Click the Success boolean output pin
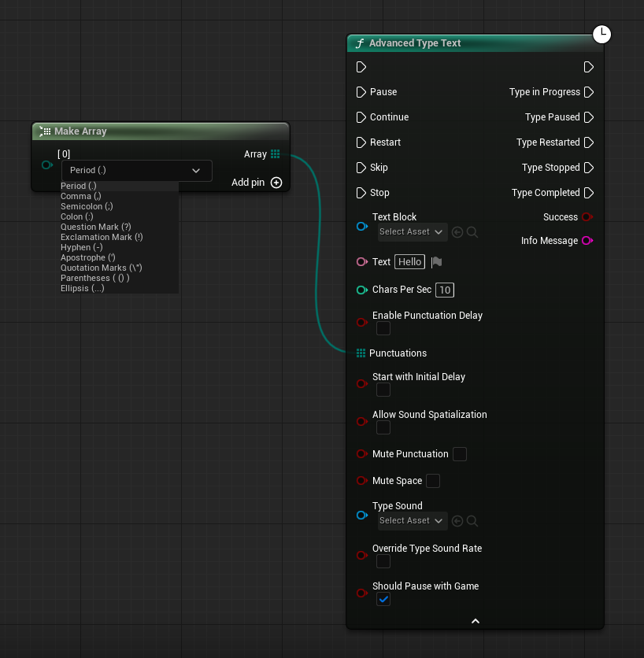The width and height of the screenshot is (644, 658). point(587,217)
